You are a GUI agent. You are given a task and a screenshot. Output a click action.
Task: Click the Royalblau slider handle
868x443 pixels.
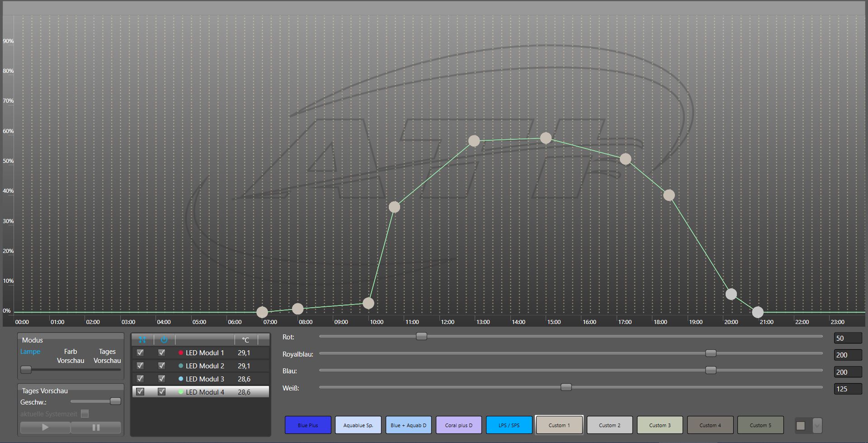[711, 353]
